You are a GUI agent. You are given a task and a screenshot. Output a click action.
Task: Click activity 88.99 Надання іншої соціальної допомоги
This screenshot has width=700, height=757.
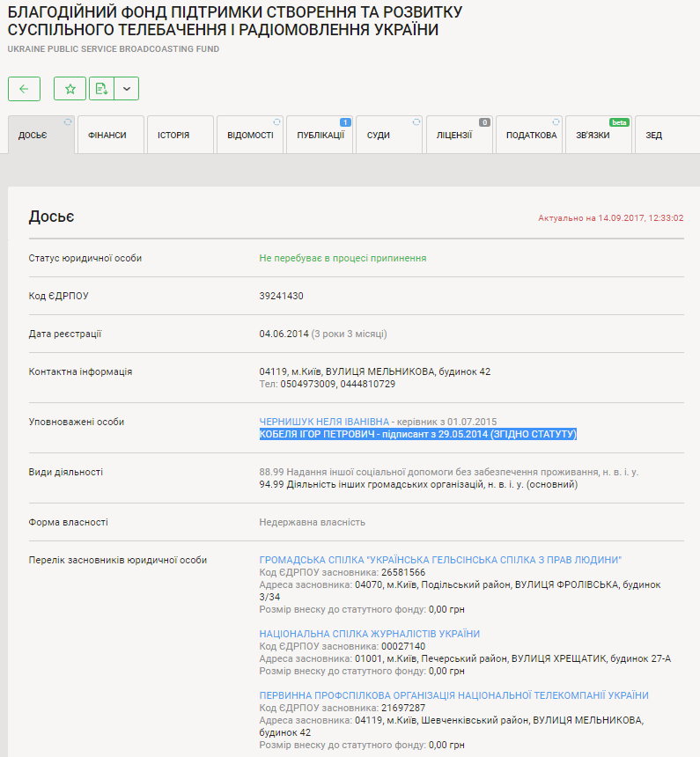(449, 472)
